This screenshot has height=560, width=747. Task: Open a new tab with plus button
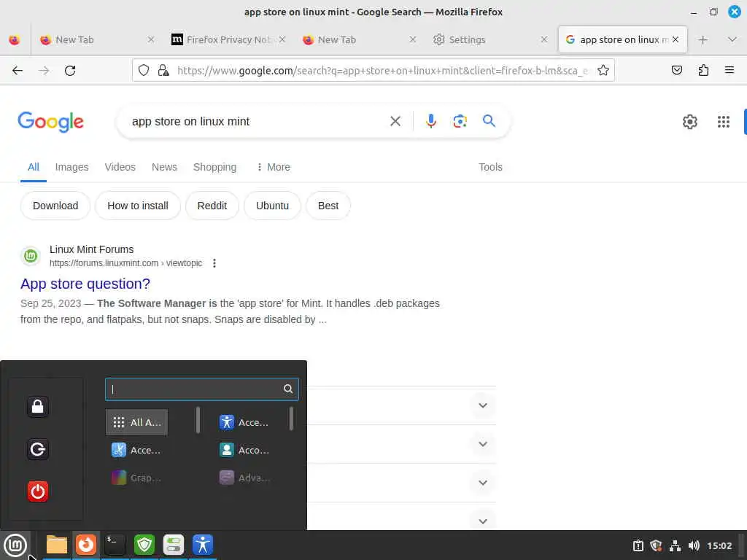703,39
